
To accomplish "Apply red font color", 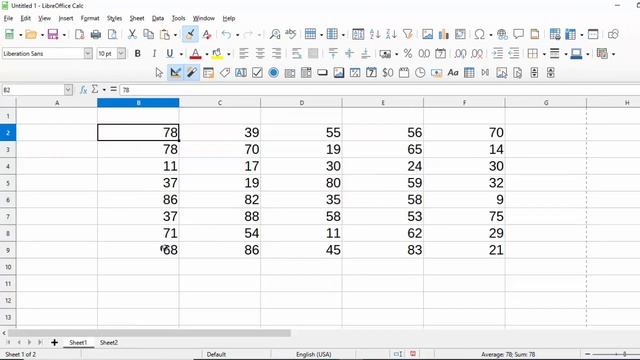I will 196,53.
